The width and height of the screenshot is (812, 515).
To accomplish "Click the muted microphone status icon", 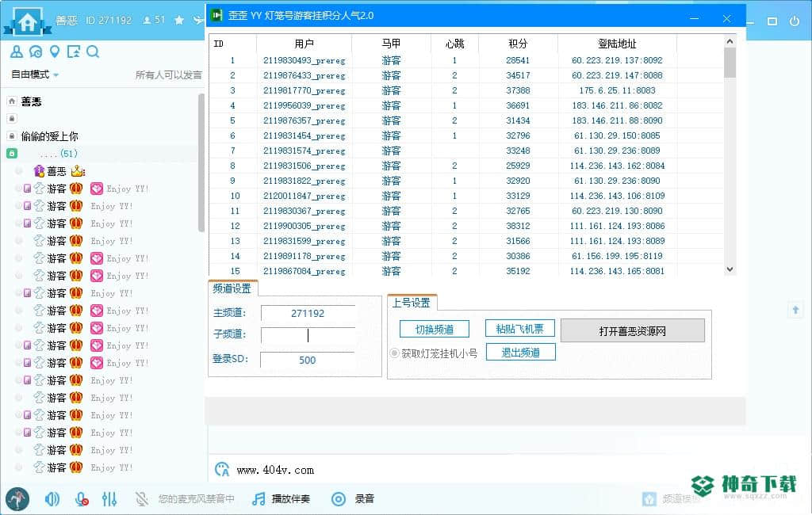I will point(141,499).
